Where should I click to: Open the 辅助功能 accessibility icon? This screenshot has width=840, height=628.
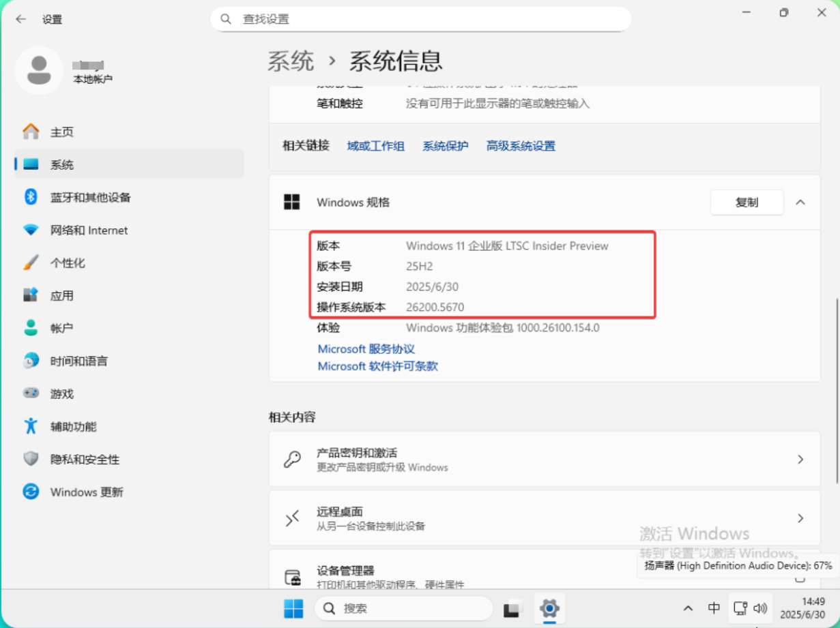click(x=31, y=426)
